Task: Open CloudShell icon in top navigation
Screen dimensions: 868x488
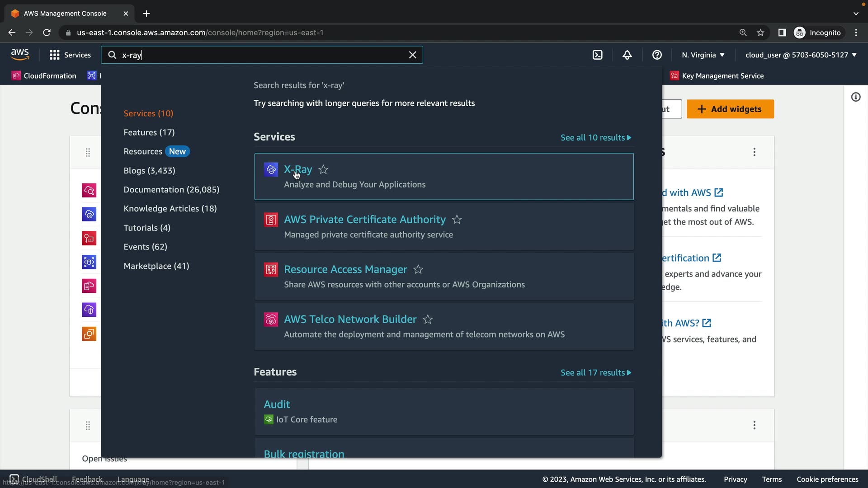Action: click(x=597, y=55)
